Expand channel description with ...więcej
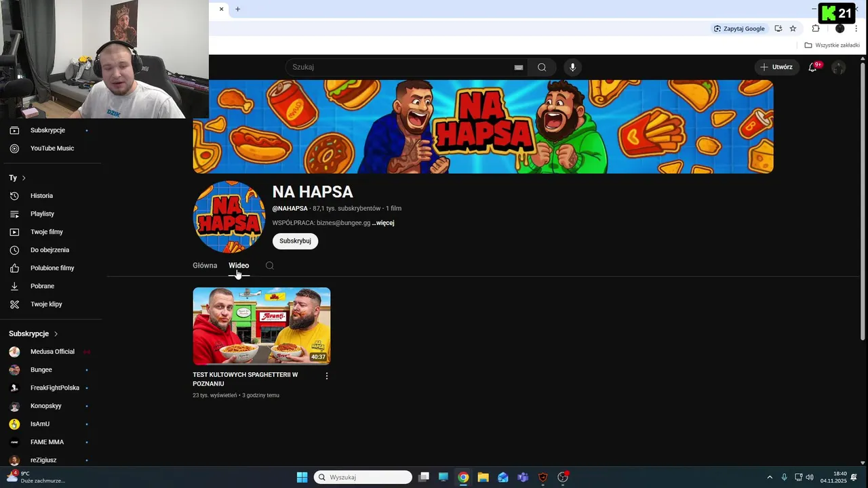This screenshot has height=488, width=868. [383, 223]
